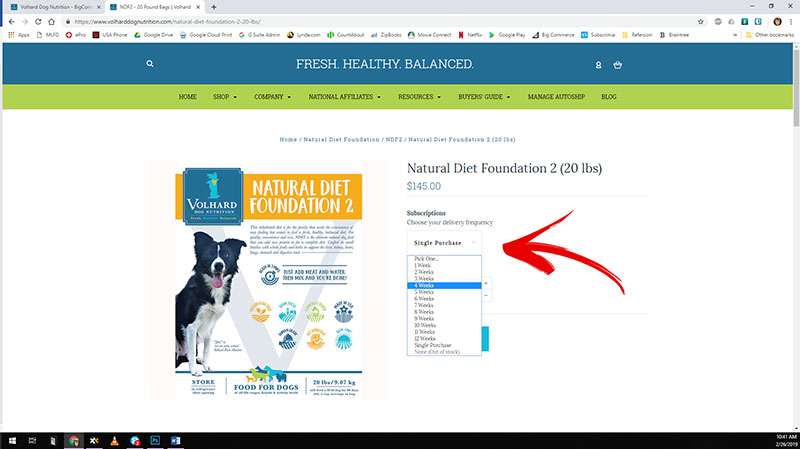
Task: Expand the Single Purchase frequency dropdown
Action: tap(445, 242)
